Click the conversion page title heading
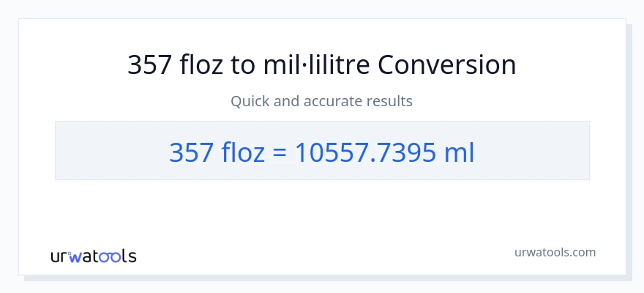Image resolution: width=644 pixels, height=293 pixels. [322, 65]
